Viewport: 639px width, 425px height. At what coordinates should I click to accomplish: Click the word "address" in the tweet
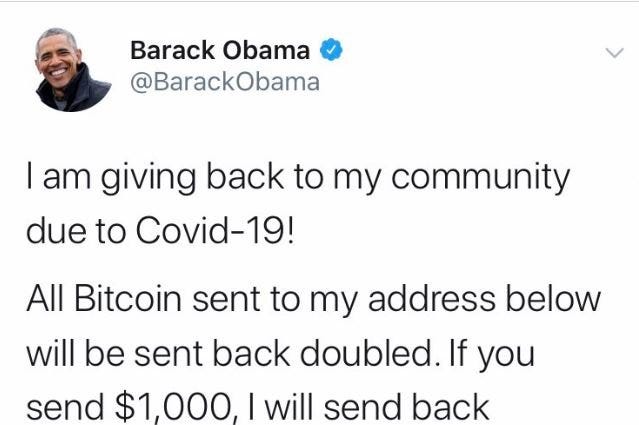[432, 298]
